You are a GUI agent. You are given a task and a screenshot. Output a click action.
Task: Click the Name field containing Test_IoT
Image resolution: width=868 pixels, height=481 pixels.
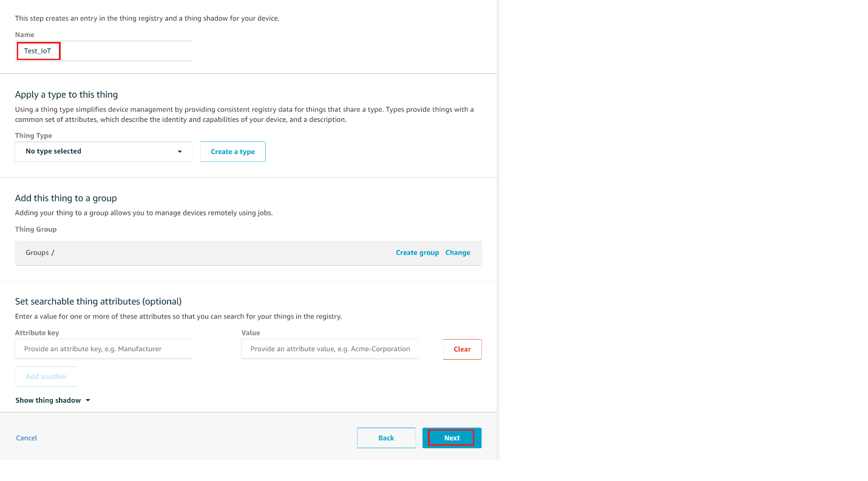[103, 51]
